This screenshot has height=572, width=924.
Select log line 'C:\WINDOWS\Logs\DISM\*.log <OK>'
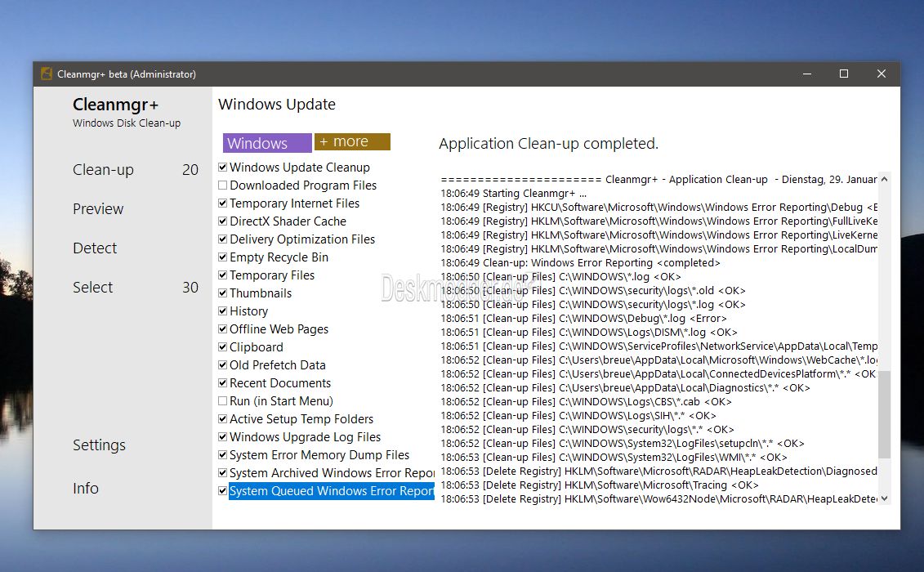point(589,333)
